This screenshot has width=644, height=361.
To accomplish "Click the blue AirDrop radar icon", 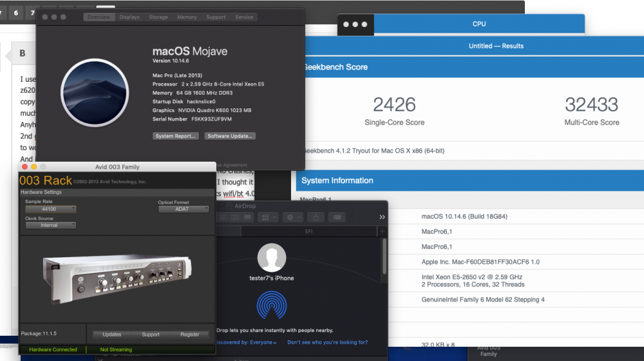I will coord(272,305).
